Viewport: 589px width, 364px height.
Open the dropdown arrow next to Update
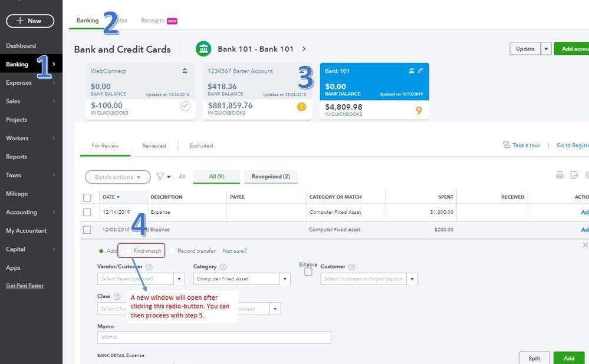point(547,49)
